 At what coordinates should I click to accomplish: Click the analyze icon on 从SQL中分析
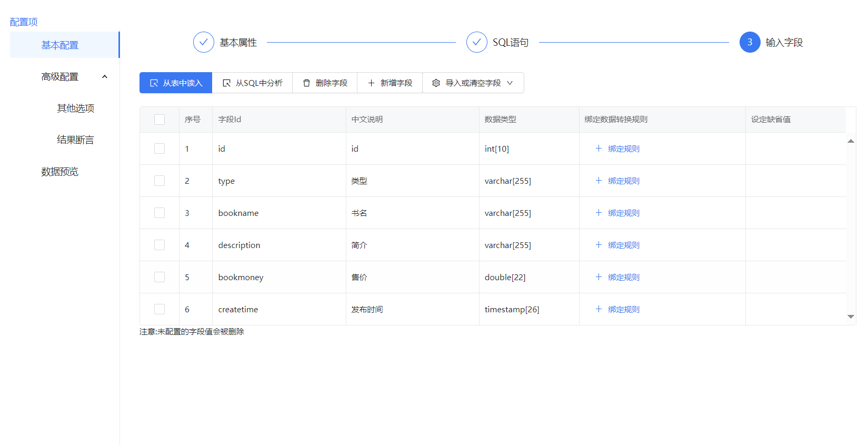[226, 83]
